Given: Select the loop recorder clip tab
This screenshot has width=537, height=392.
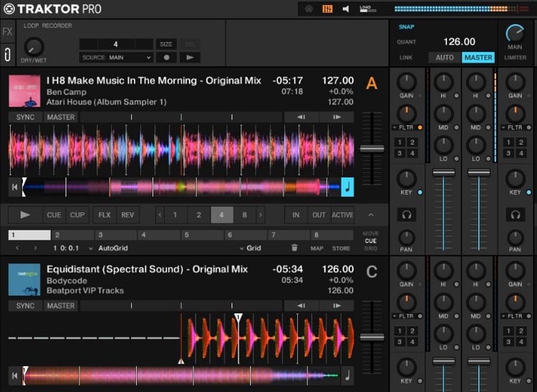Looking at the screenshot, I should click(8, 54).
